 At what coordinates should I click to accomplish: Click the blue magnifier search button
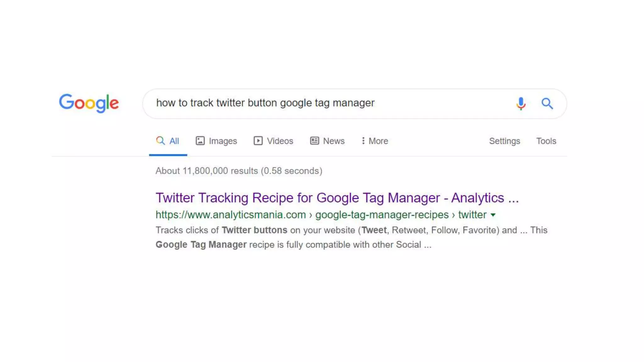(547, 103)
